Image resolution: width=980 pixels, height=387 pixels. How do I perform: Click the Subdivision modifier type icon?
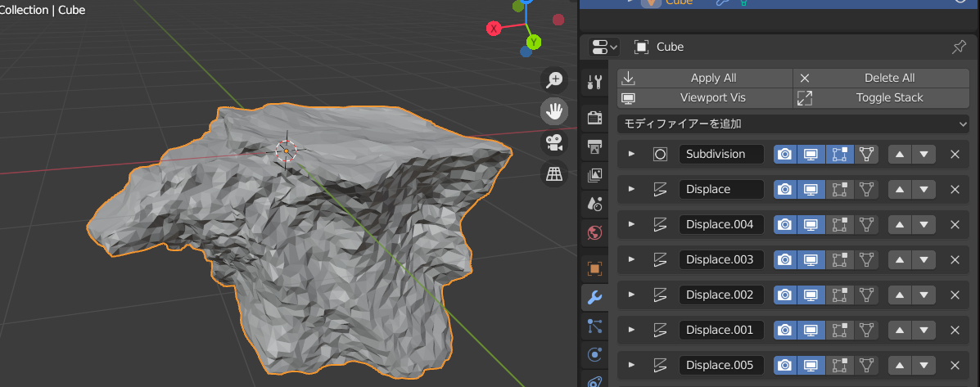[x=660, y=154]
